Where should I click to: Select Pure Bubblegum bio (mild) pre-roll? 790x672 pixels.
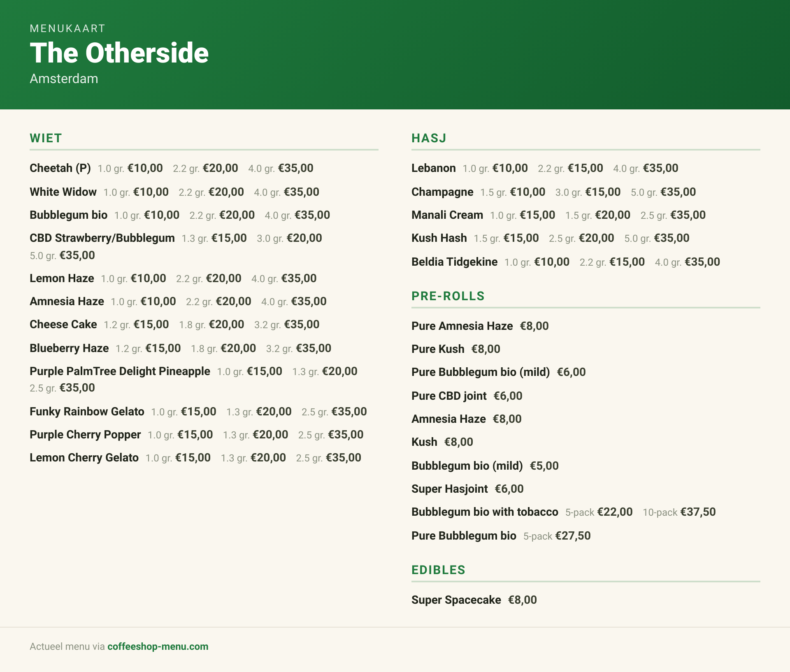pyautogui.click(x=481, y=372)
